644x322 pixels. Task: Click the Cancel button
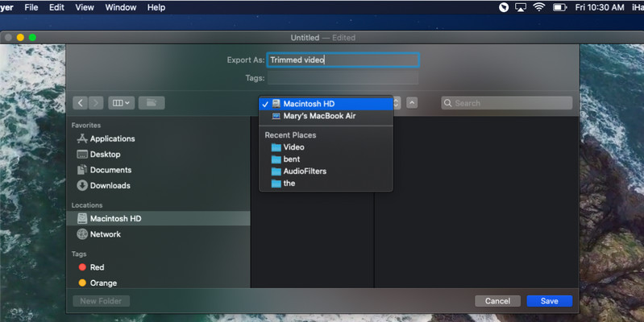point(497,301)
